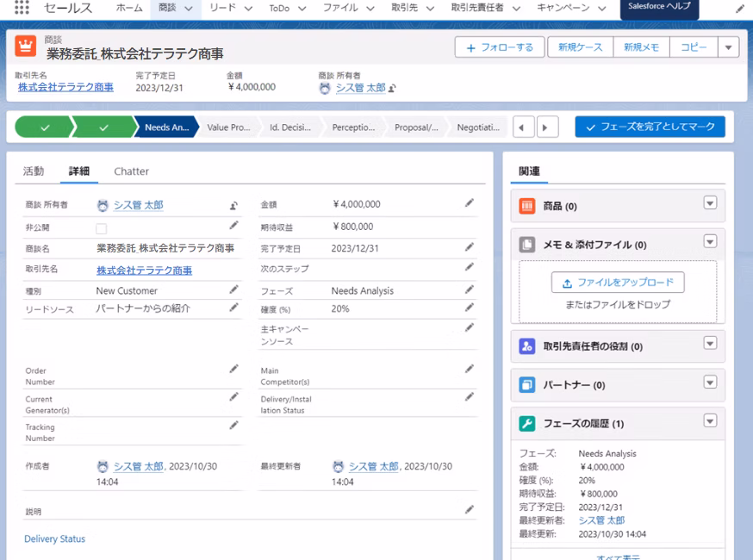Click the フェーズの履歴 wrench icon
The height and width of the screenshot is (560, 753).
[527, 424]
